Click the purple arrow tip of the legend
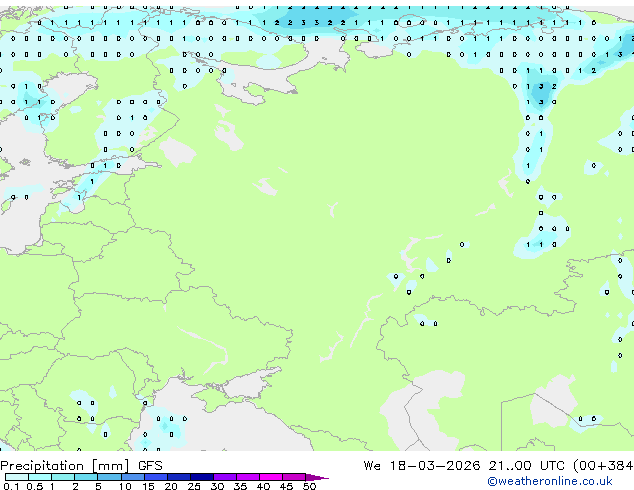The width and height of the screenshot is (634, 490). click(317, 477)
